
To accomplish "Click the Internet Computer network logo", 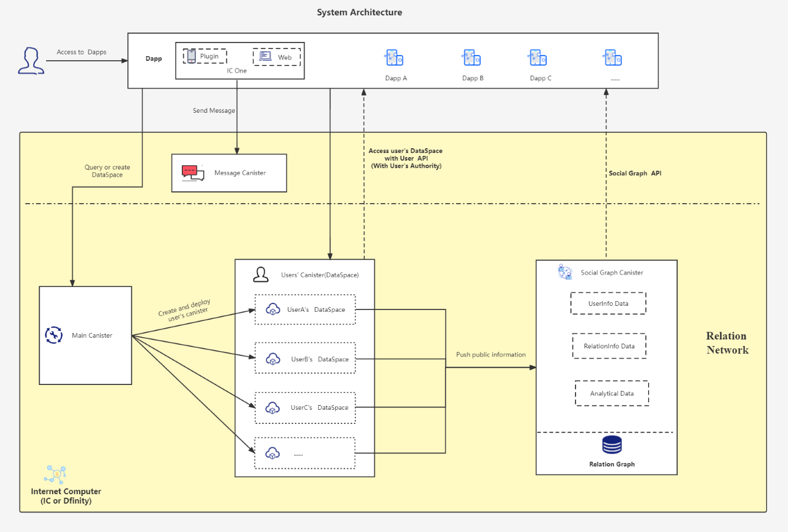I will click(x=55, y=474).
